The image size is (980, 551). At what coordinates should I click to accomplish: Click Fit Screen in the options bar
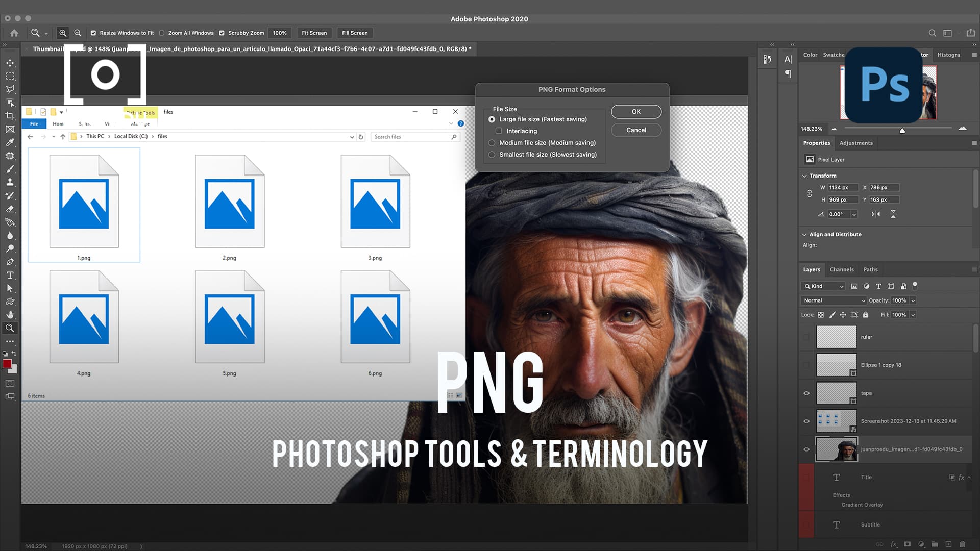tap(314, 33)
